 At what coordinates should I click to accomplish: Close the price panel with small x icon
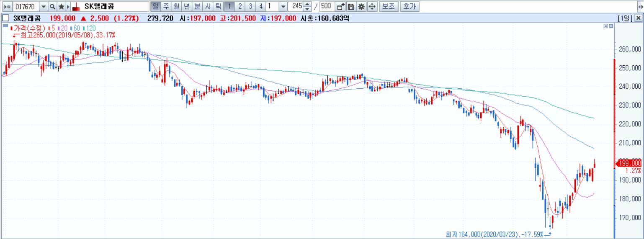[x=611, y=26]
